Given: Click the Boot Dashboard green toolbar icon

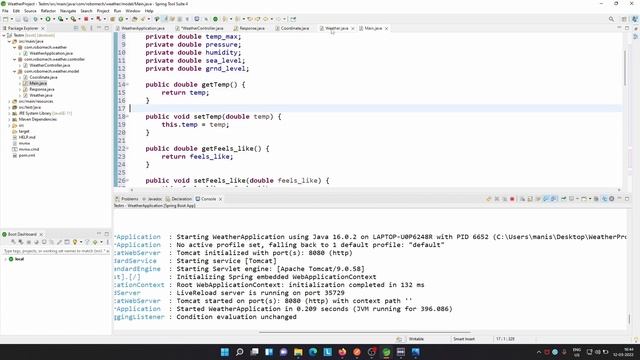Looking at the screenshot, I should [x=215, y=19].
